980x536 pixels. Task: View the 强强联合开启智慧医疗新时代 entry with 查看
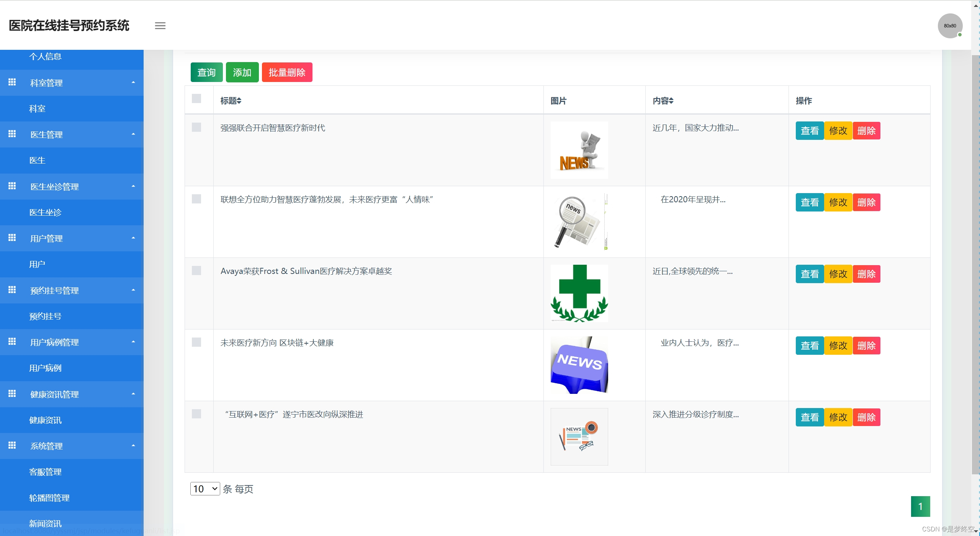(810, 131)
